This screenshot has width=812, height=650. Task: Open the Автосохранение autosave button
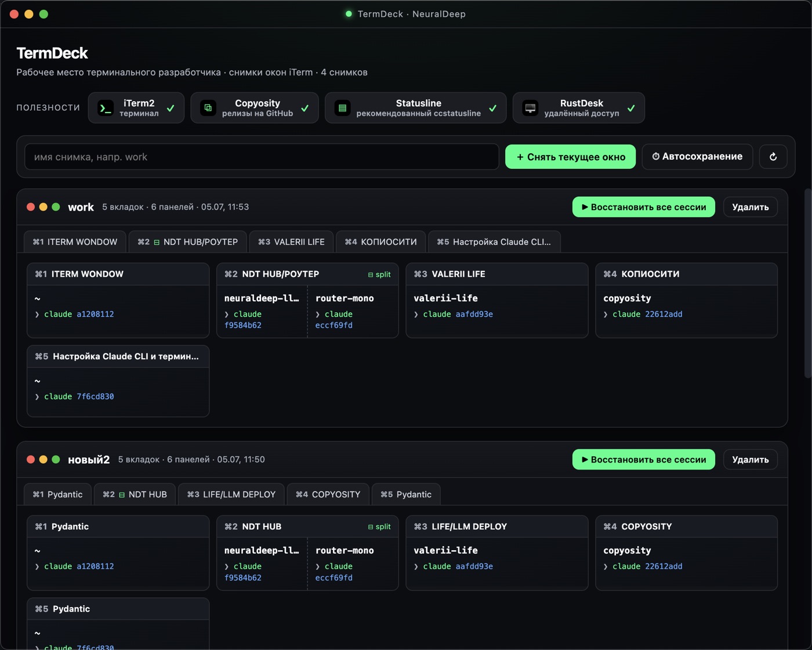697,157
